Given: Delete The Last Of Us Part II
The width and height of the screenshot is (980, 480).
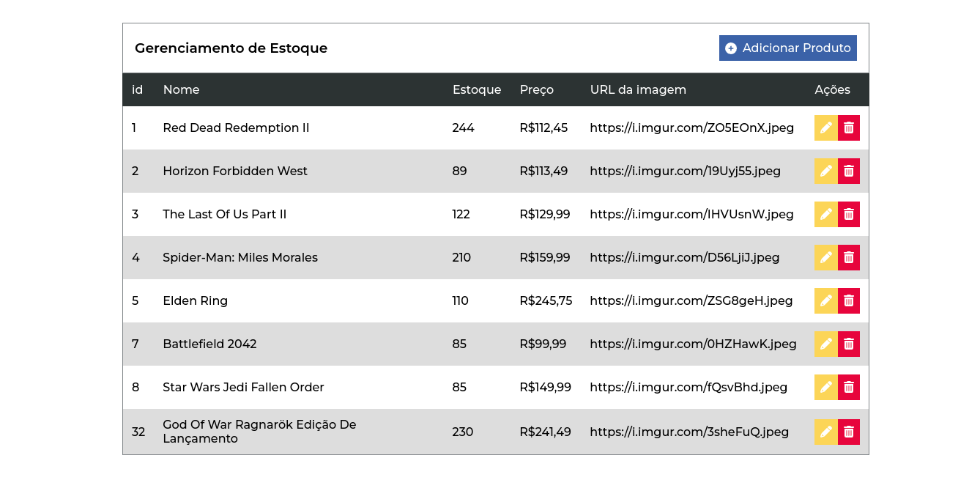Looking at the screenshot, I should (849, 214).
